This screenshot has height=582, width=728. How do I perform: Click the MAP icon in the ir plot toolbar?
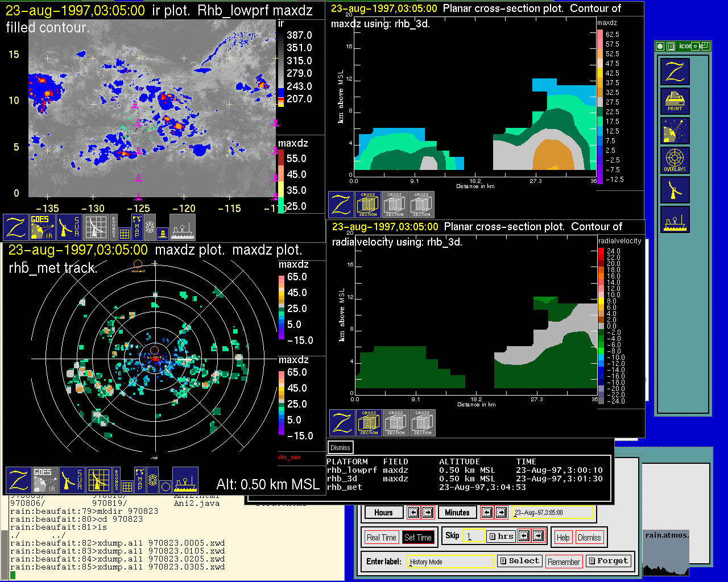(x=136, y=227)
